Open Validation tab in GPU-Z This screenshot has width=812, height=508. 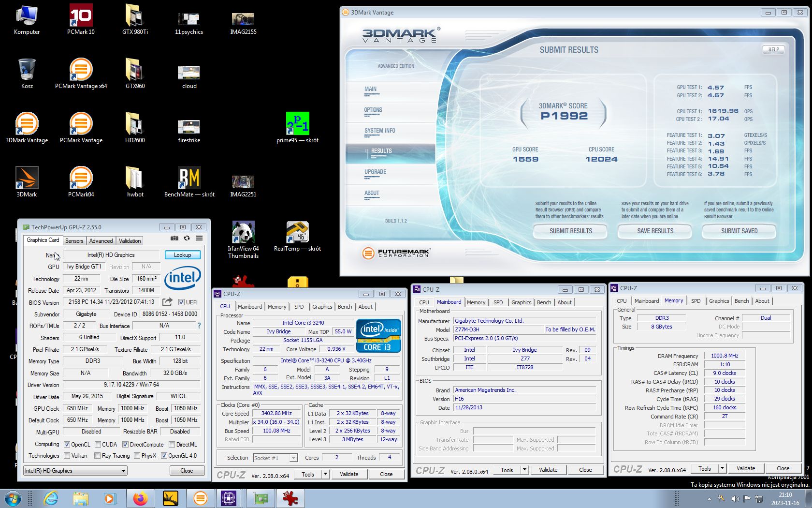pos(130,240)
